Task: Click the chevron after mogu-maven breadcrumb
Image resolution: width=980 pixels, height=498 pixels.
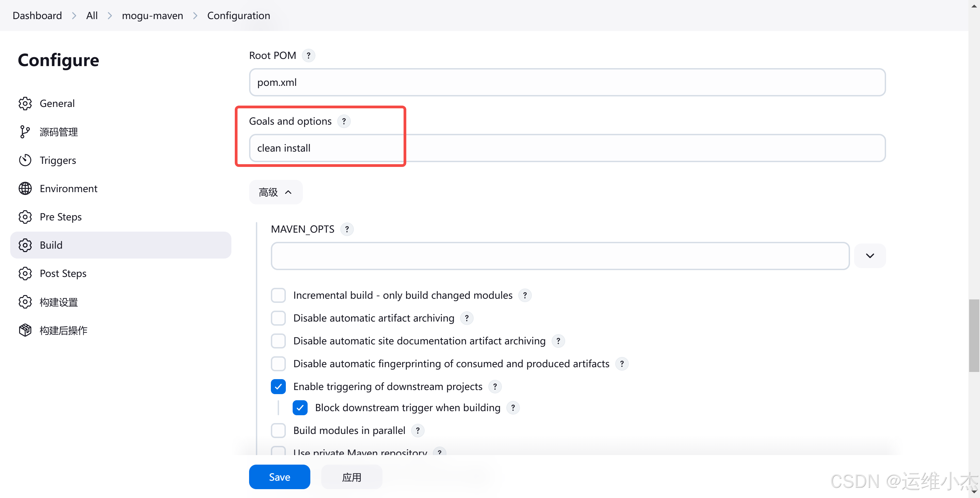Action: tap(195, 16)
